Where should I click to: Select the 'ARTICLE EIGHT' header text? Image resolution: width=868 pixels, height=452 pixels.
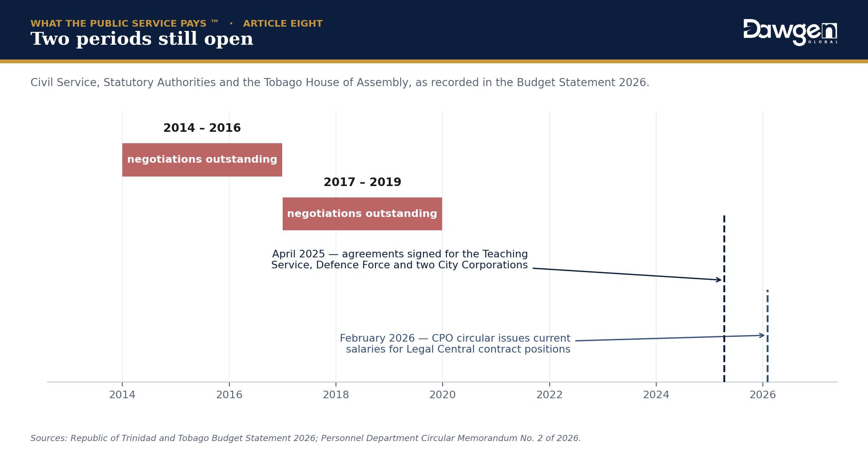[283, 24]
